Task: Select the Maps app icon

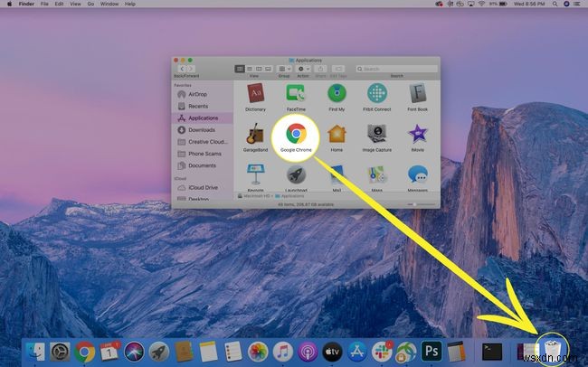Action: click(x=377, y=174)
